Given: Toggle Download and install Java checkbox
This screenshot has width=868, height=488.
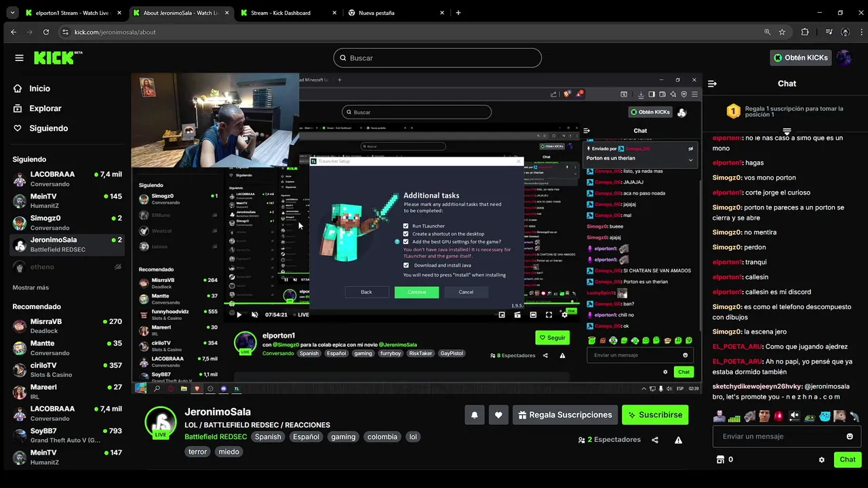Looking at the screenshot, I should point(406,265).
